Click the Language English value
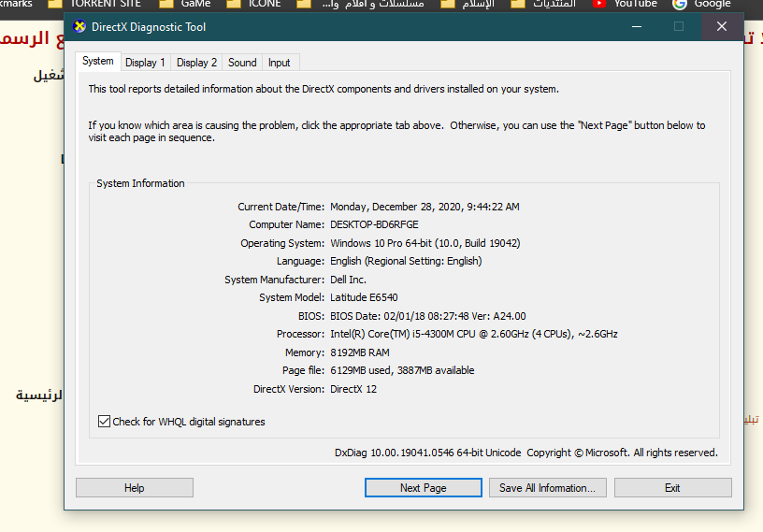763x532 pixels. pos(406,261)
